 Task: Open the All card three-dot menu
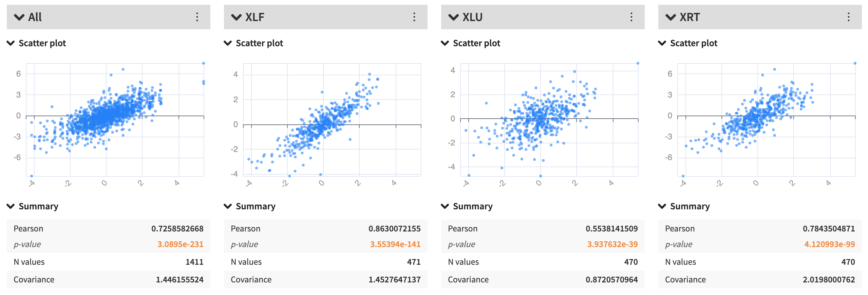197,17
